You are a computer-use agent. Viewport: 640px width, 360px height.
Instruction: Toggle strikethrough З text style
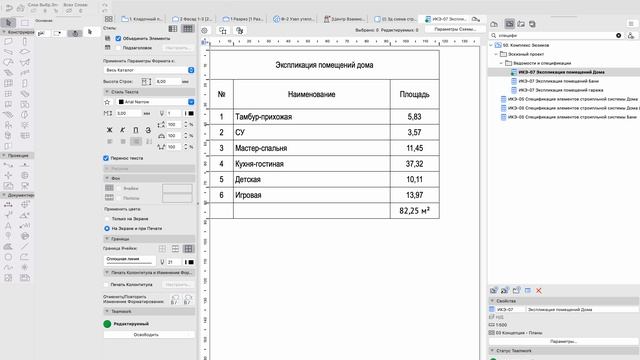point(149,130)
